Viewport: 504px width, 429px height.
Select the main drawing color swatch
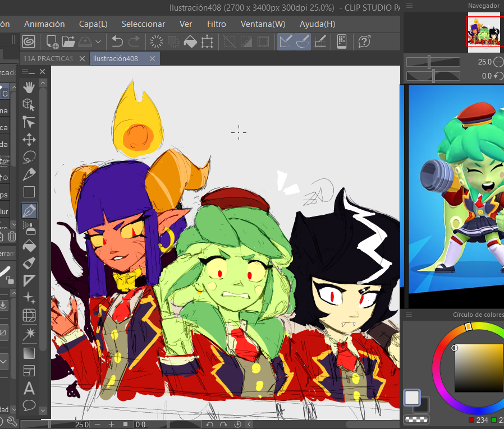click(x=412, y=398)
